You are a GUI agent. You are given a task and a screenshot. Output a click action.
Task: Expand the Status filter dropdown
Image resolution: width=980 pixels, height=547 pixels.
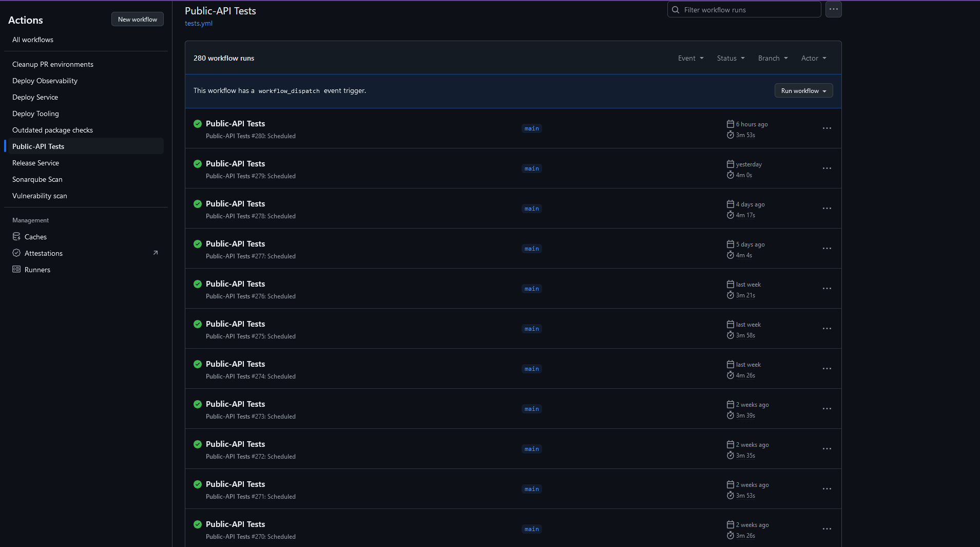(x=731, y=58)
